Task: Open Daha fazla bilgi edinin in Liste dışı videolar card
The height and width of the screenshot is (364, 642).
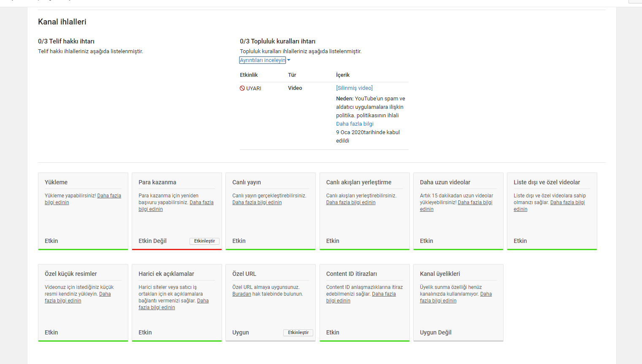Action: tap(549, 206)
